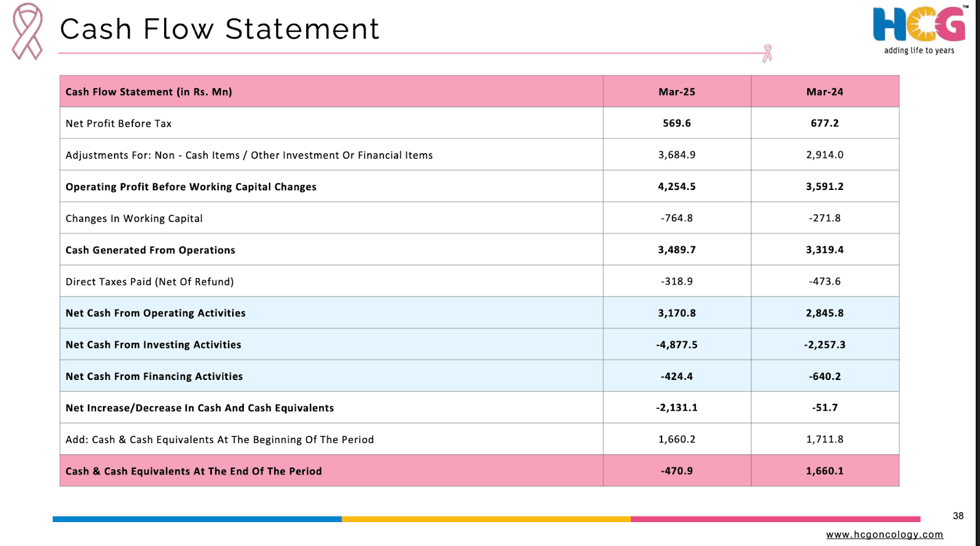Select the Cash Flow Statement title
This screenshot has width=980, height=546.
point(220,29)
